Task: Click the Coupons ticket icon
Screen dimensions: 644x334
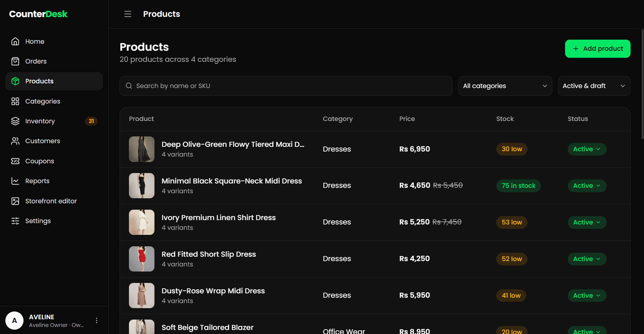Action: coord(15,161)
